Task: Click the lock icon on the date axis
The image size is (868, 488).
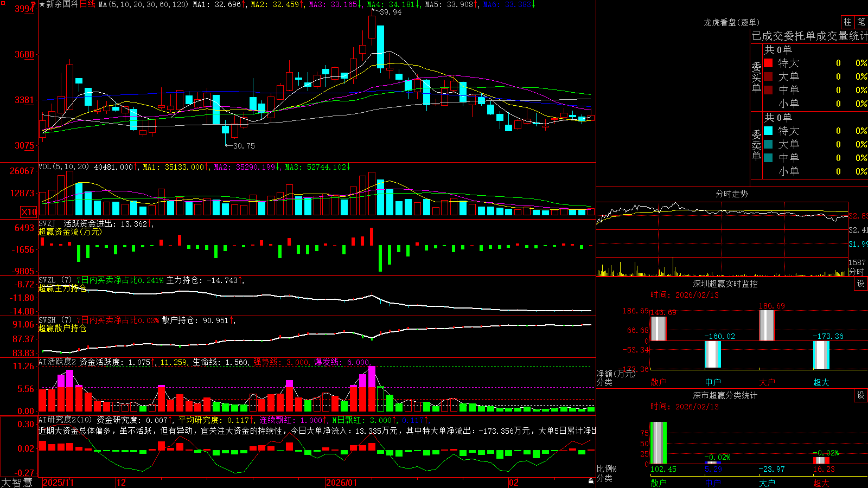Action: [591, 481]
